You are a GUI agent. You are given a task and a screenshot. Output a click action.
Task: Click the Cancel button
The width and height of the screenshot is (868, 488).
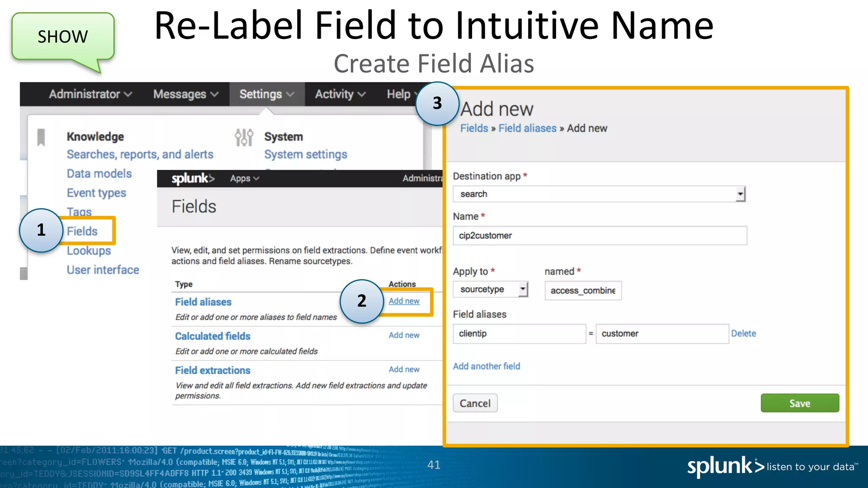pyautogui.click(x=475, y=403)
